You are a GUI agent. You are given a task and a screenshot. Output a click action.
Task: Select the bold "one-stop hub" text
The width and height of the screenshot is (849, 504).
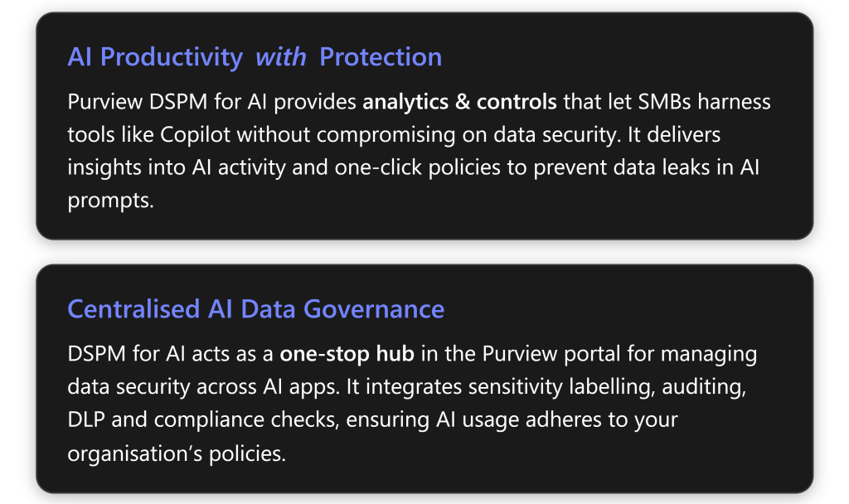point(347,355)
